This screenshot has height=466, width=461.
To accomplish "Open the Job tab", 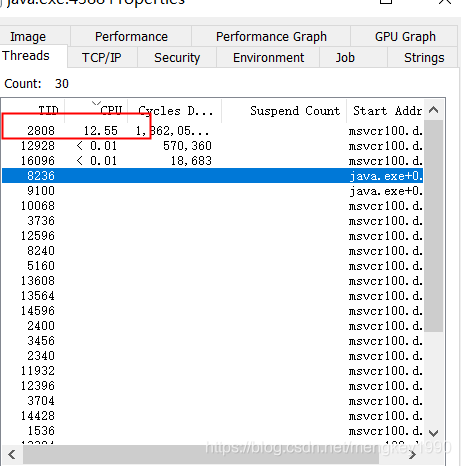I will tap(353, 58).
